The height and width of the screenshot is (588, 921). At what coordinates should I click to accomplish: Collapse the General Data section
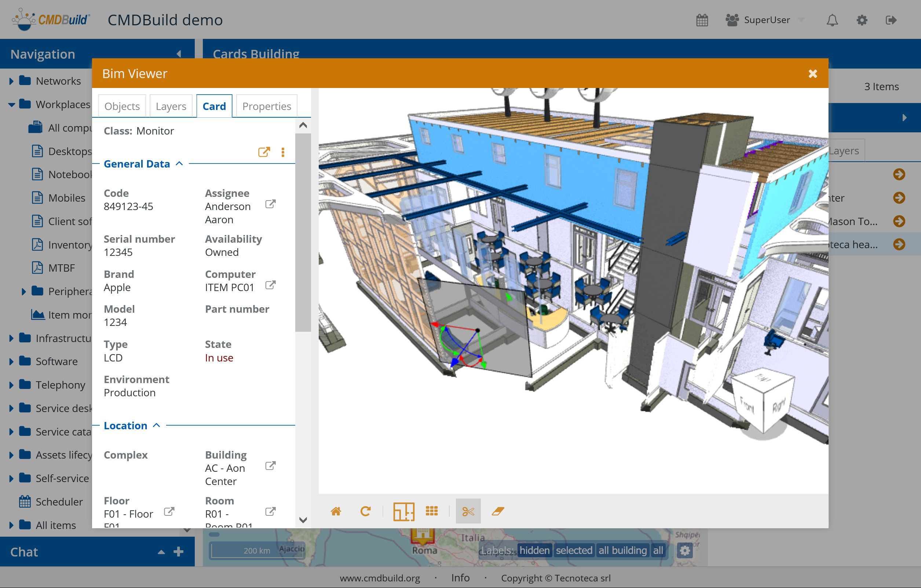(179, 163)
